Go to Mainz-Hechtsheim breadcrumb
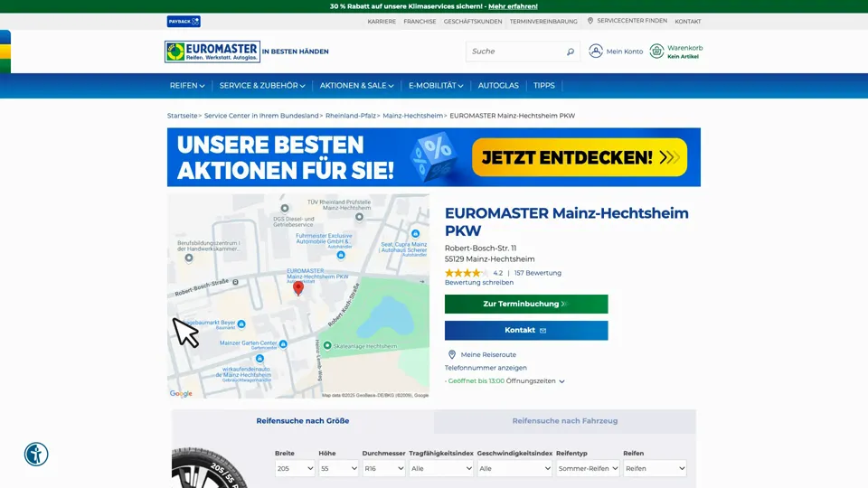Screen dimensions: 868x488 click(412, 116)
